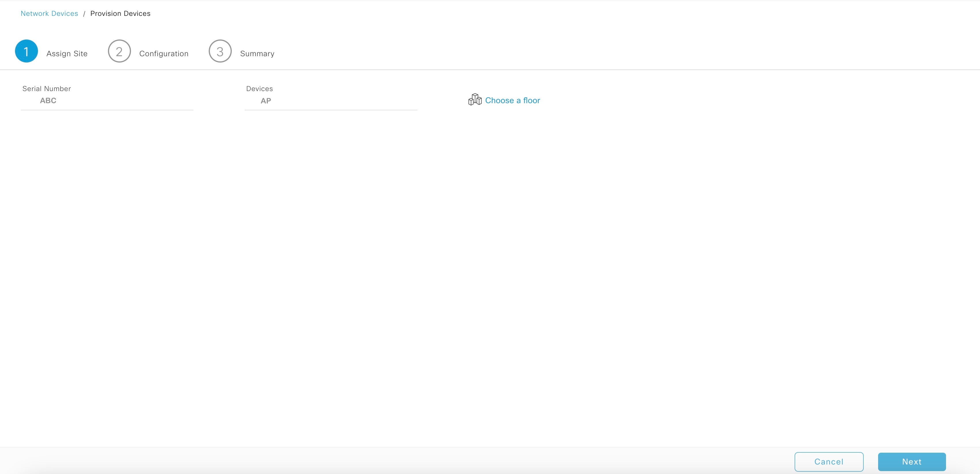
Task: Select step 1 Assign Site circle
Action: (26, 51)
